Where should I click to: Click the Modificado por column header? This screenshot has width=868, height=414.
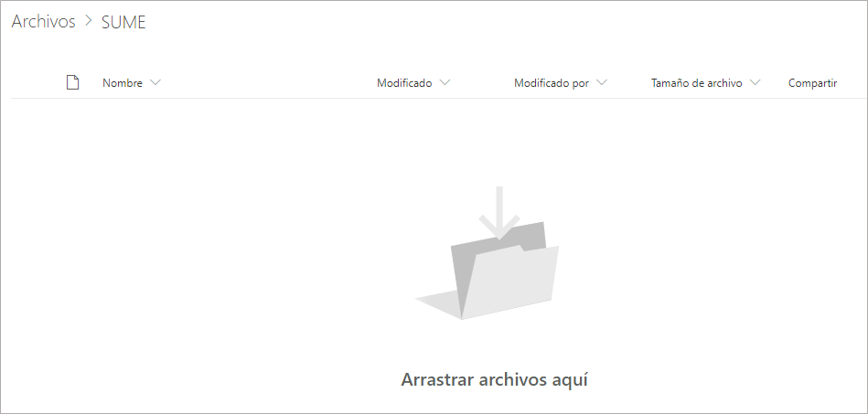552,83
